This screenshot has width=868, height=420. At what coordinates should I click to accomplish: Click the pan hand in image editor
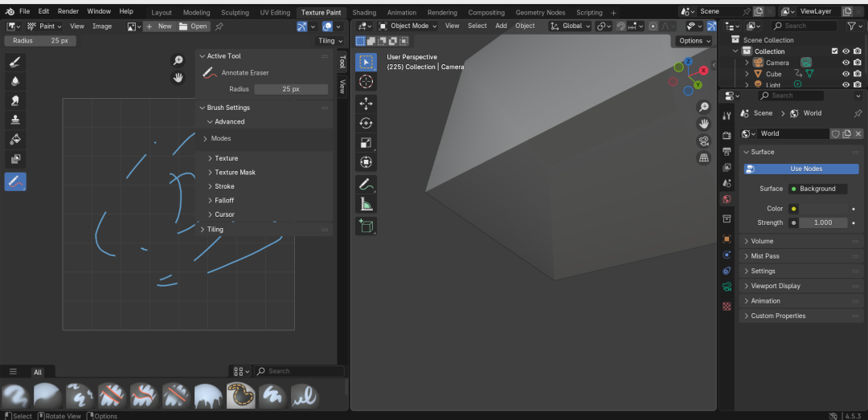178,78
